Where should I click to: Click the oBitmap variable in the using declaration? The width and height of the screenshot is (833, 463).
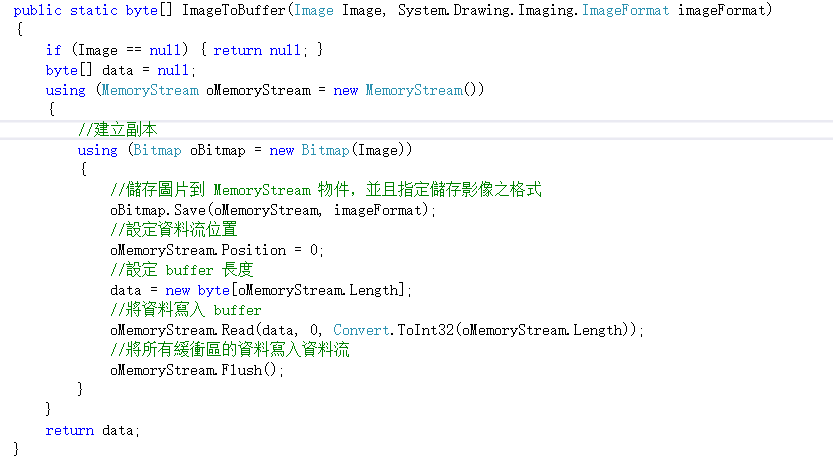pyautogui.click(x=218, y=150)
